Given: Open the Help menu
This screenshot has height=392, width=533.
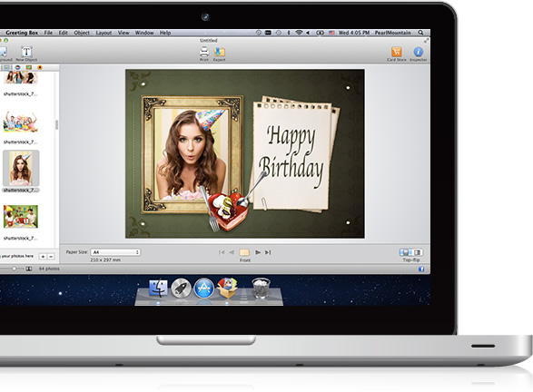Looking at the screenshot, I should [x=165, y=33].
